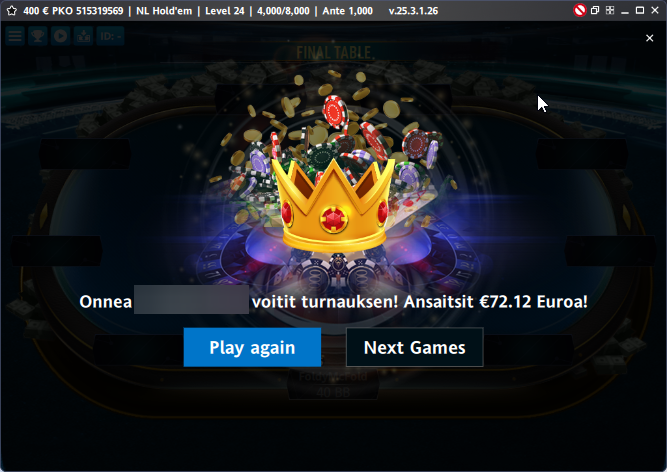Click the red no-entry block icon

tap(579, 10)
